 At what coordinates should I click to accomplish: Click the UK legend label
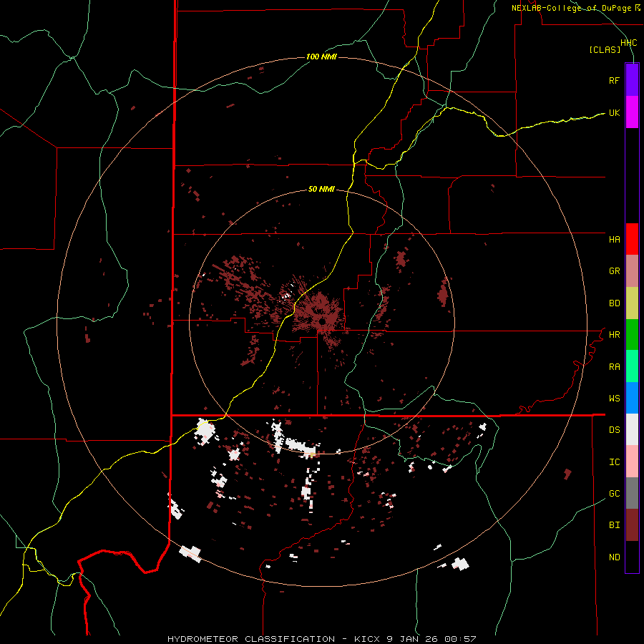(x=614, y=112)
